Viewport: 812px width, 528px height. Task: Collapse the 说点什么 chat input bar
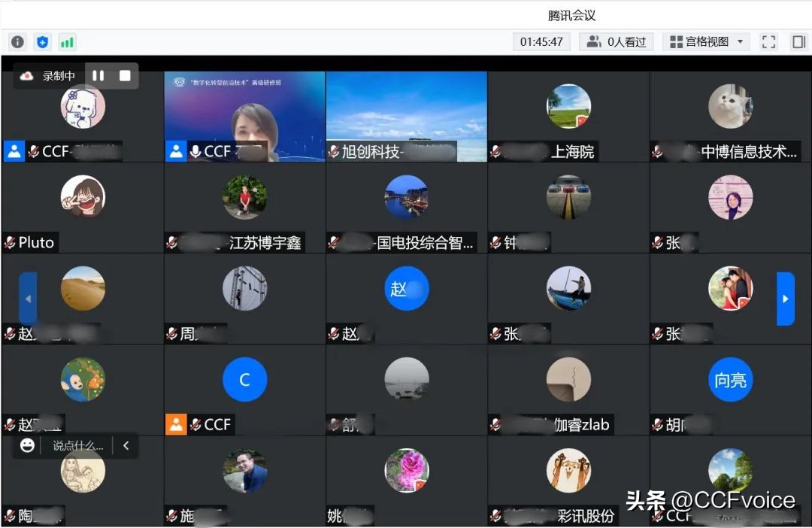point(126,445)
